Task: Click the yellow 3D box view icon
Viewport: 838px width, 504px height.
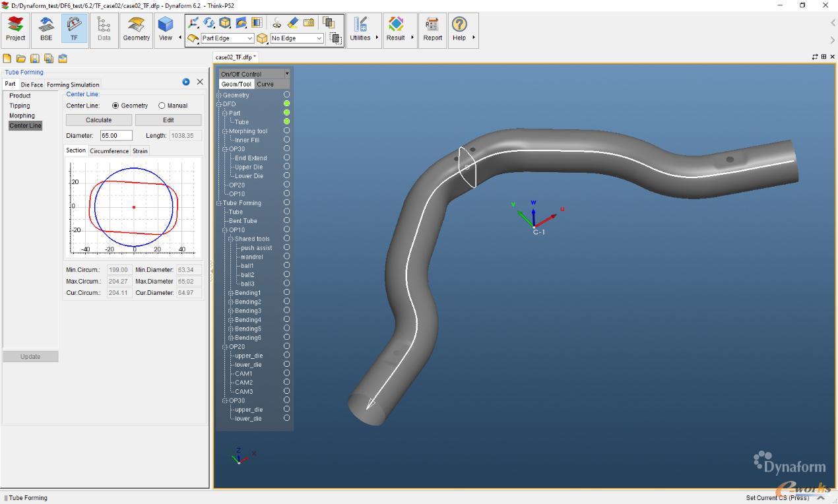Action: (x=225, y=22)
